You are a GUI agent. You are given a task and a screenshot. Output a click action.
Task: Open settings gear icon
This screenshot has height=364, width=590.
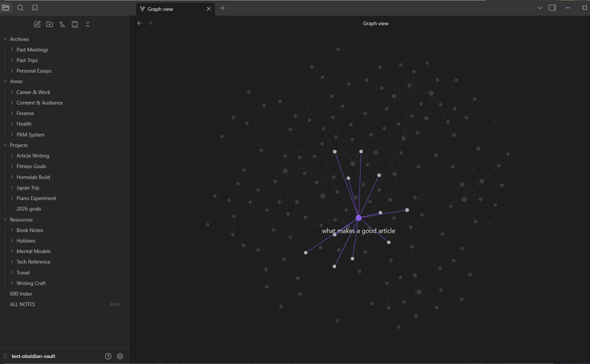tap(120, 356)
